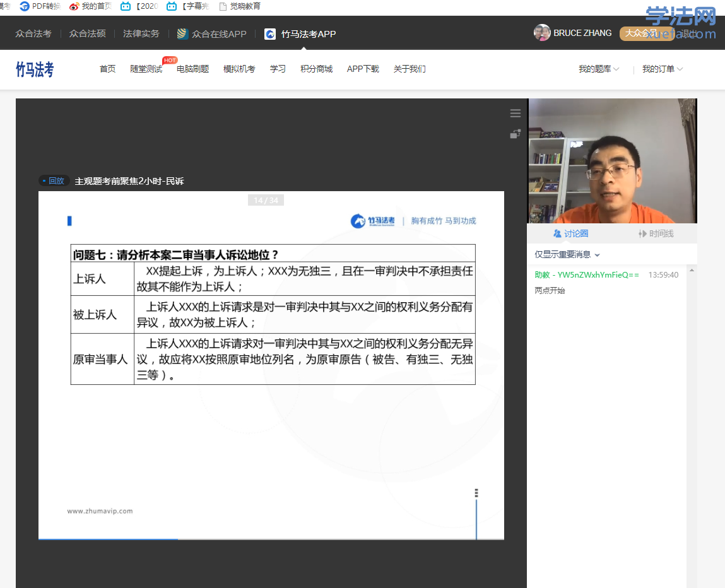Click the 问题七 table heading
The image size is (725, 588).
point(175,255)
